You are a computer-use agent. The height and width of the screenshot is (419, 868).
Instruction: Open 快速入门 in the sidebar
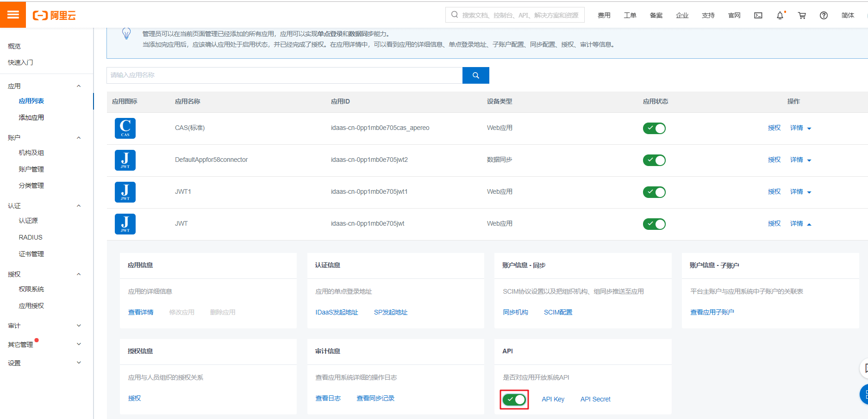[20, 62]
